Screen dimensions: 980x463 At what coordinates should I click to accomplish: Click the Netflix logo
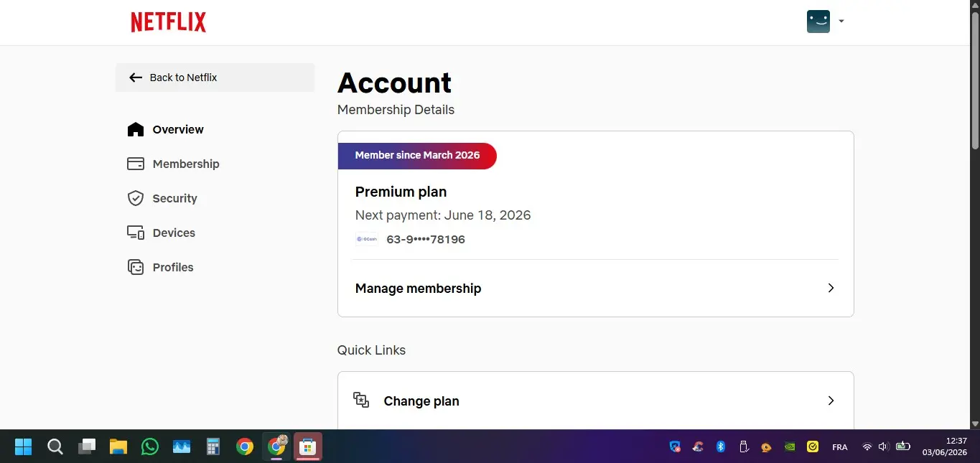click(169, 22)
